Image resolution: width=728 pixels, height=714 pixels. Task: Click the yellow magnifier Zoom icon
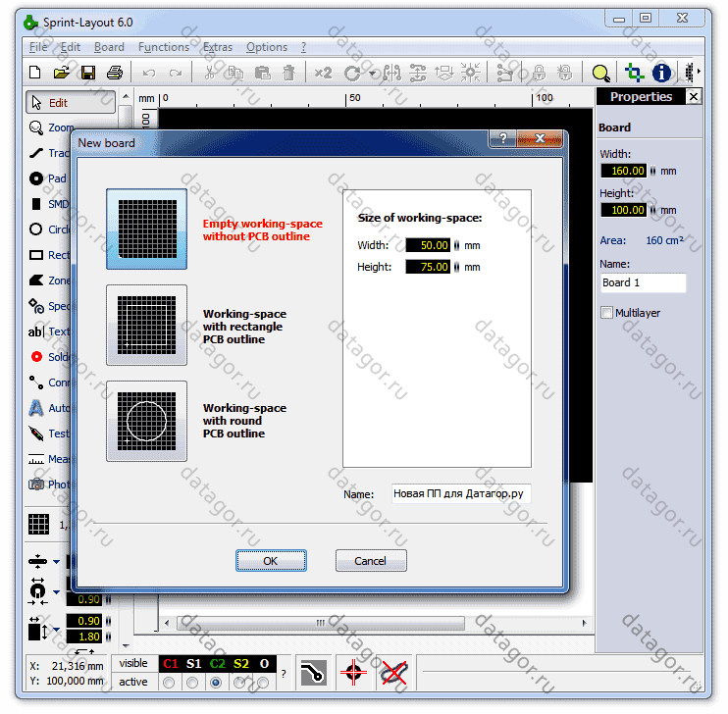pyautogui.click(x=600, y=73)
